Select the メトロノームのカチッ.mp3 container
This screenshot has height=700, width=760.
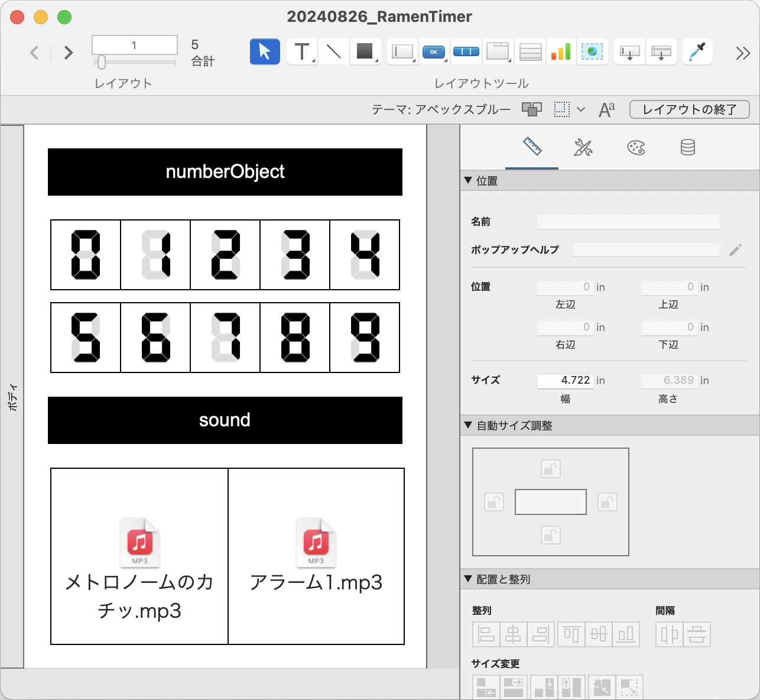(139, 556)
